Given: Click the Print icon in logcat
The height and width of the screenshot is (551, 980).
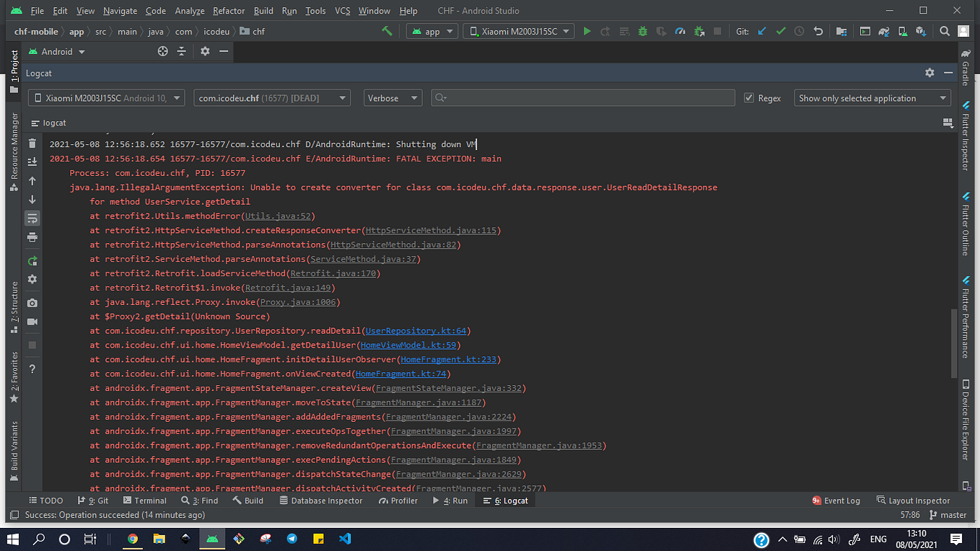Looking at the screenshot, I should [32, 237].
